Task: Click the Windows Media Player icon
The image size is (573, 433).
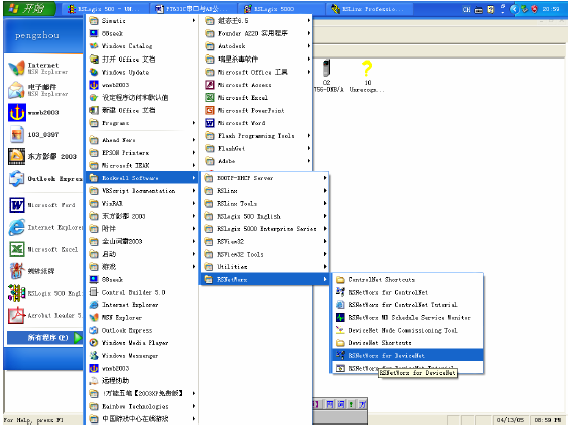Action: [x=94, y=343]
